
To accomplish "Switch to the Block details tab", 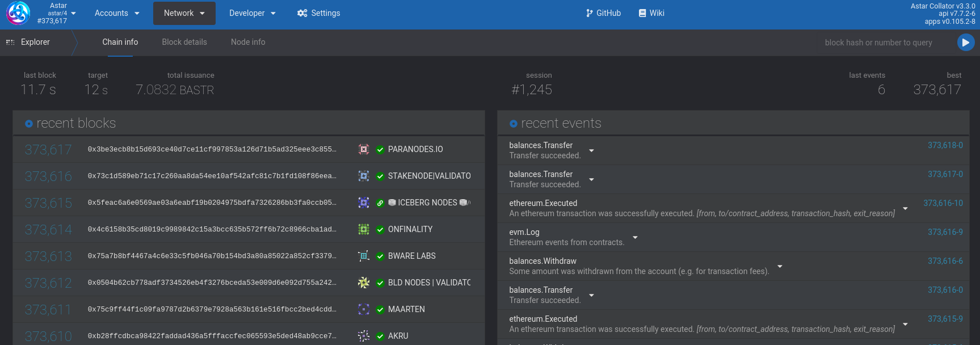I will pyautogui.click(x=184, y=43).
